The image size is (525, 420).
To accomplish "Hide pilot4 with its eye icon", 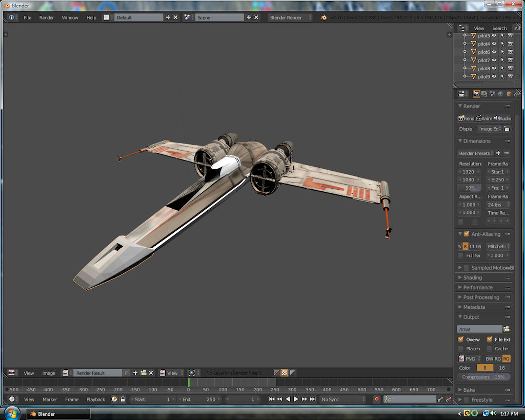I will point(494,44).
